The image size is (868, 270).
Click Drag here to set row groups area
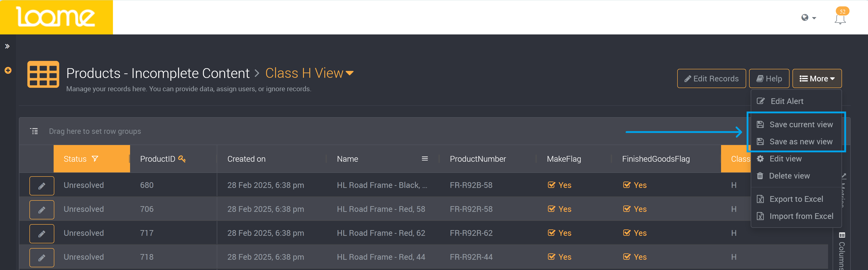(x=95, y=131)
